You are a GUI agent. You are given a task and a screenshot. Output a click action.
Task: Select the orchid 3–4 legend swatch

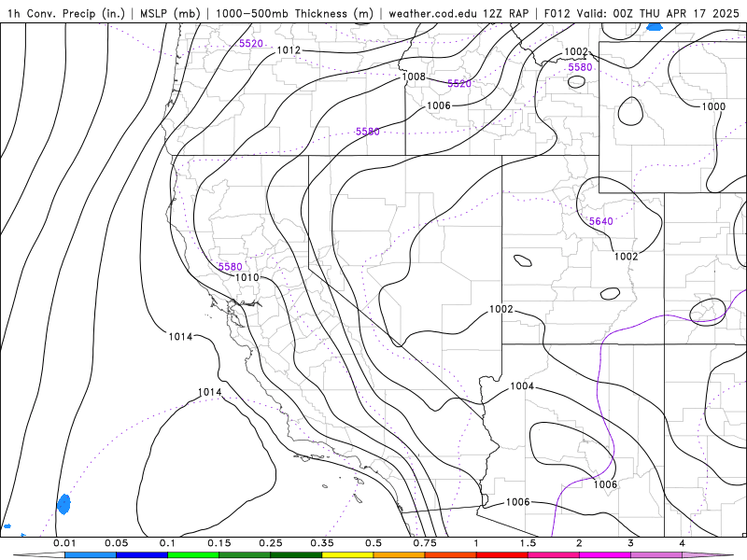656,555
